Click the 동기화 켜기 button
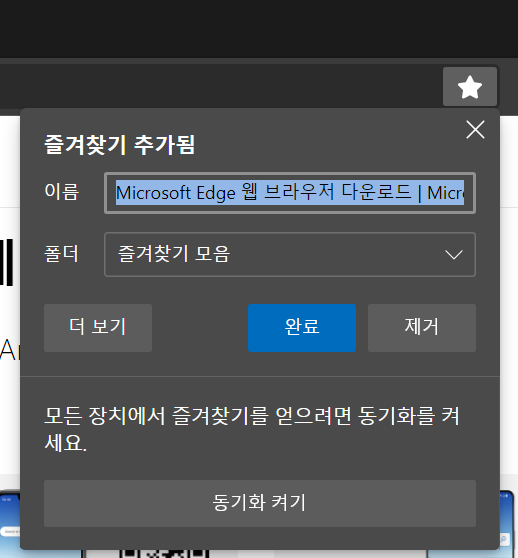This screenshot has height=558, width=518. (x=260, y=503)
